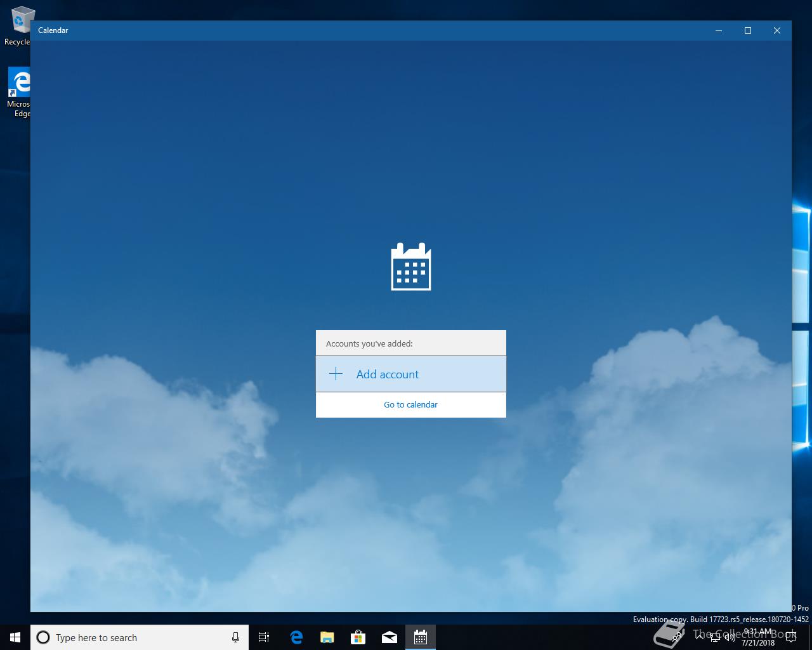The width and height of the screenshot is (812, 650).
Task: Maximize the Calendar window
Action: tap(748, 30)
